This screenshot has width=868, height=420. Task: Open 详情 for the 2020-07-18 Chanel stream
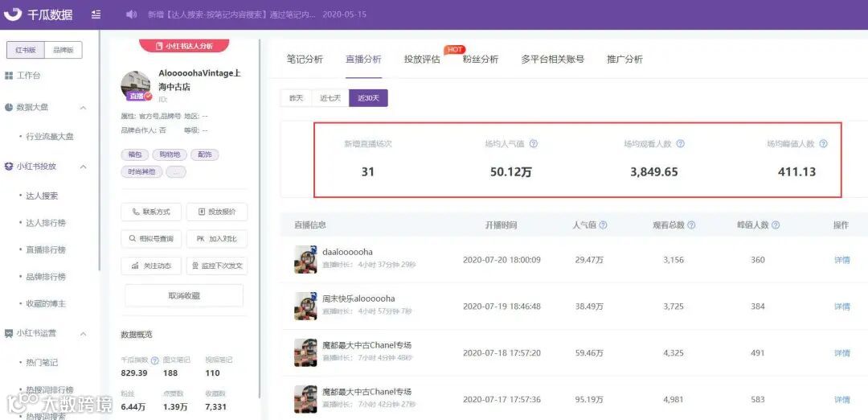[842, 353]
